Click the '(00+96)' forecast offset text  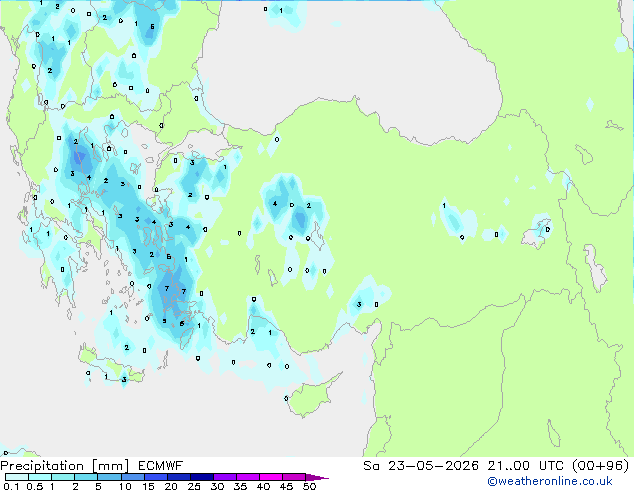[x=600, y=466]
